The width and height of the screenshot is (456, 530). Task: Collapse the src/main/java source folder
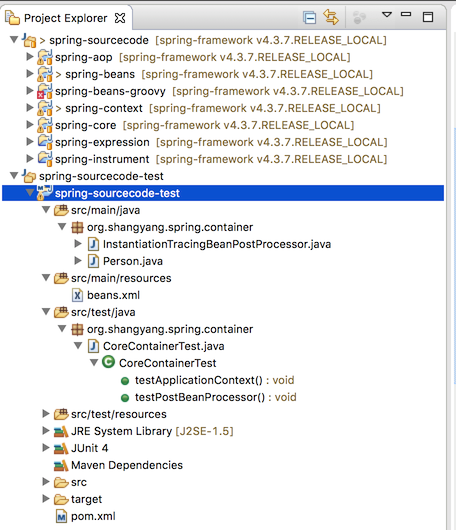[46, 210]
